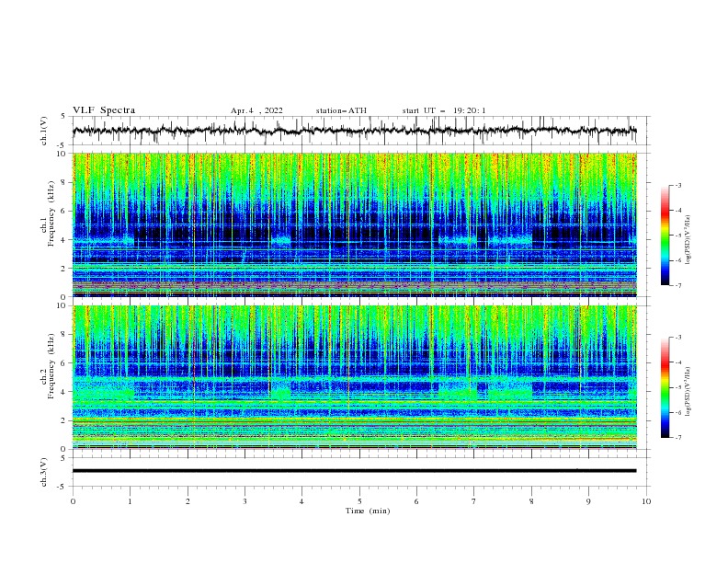Screen dimensions: 728x563
Task: Click the "8" kHz tick on ch.1 axis
Action: [x=64, y=182]
